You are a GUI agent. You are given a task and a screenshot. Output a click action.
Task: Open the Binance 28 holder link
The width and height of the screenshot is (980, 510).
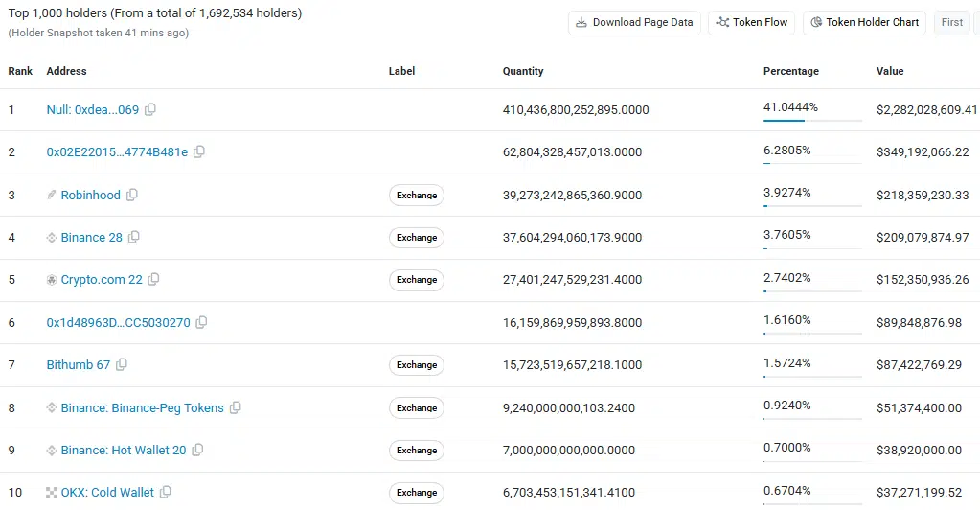[x=92, y=238]
